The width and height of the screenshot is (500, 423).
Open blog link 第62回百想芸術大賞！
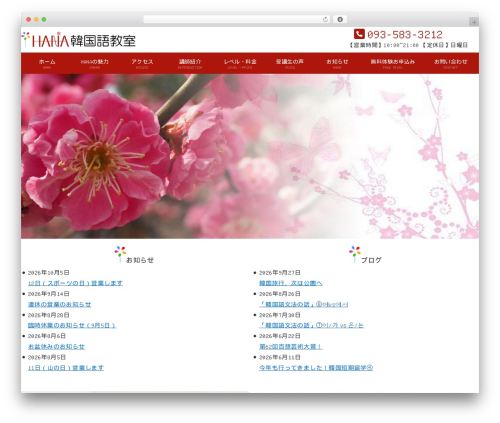click(291, 347)
